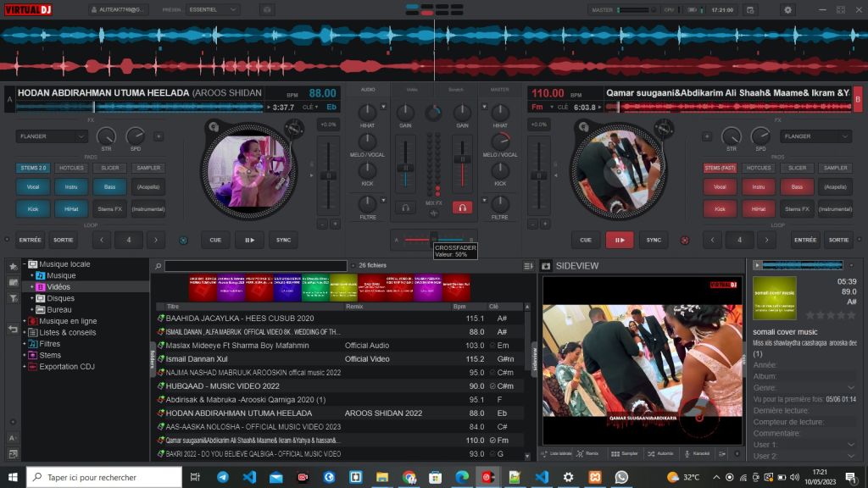Screen dimensions: 868x488
Task: Click SYNC button on left deck
Action: pyautogui.click(x=283, y=240)
